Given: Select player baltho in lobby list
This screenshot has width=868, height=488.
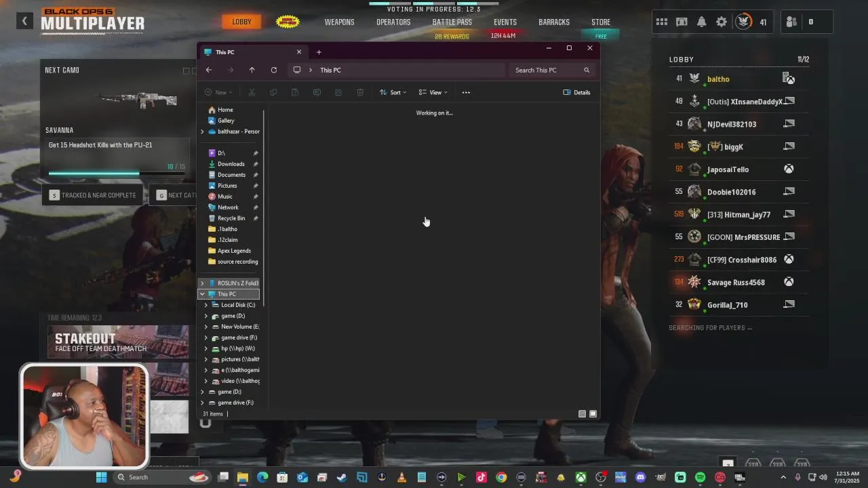Looking at the screenshot, I should (x=738, y=79).
